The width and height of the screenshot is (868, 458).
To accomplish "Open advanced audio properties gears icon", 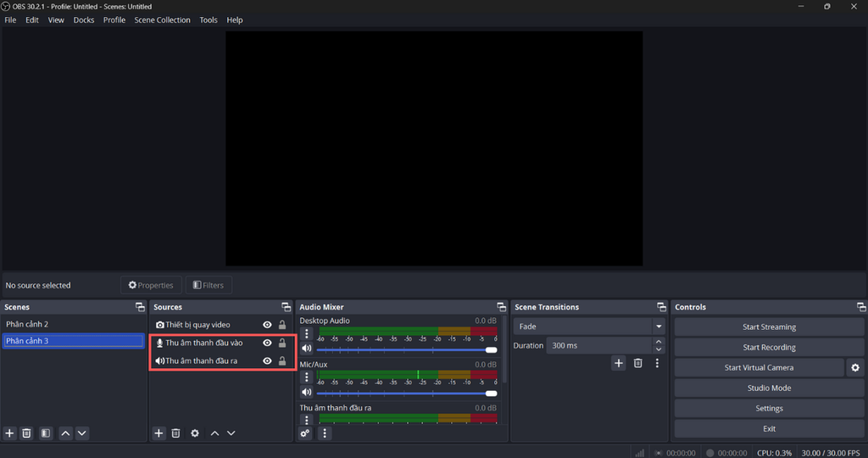I will tap(305, 433).
